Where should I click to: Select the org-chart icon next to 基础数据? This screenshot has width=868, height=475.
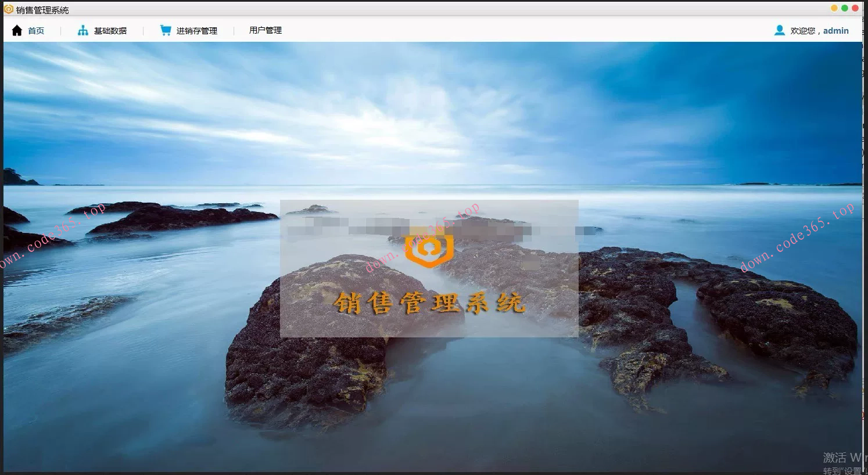pyautogui.click(x=82, y=30)
